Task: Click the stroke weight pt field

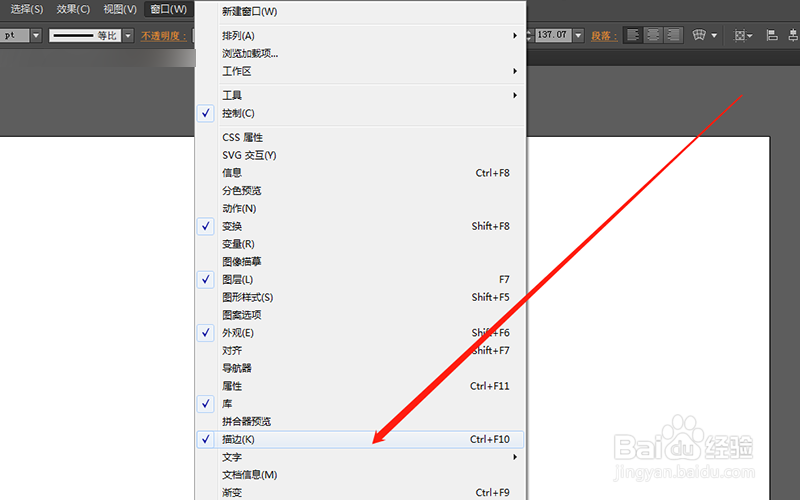Action: [x=14, y=36]
